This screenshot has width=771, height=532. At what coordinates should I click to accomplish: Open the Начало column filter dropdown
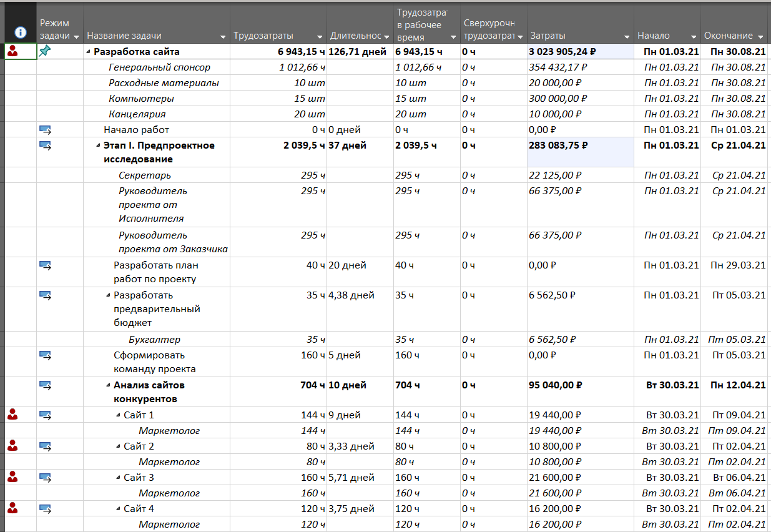[x=693, y=36]
